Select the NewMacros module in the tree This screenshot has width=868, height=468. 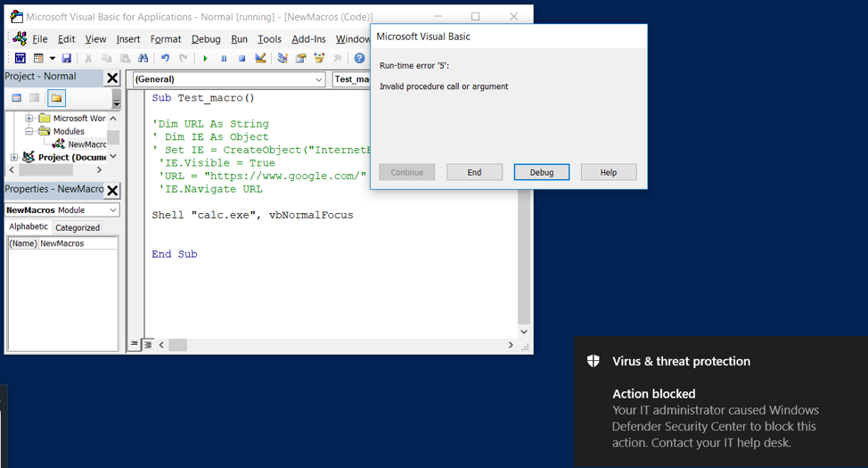[86, 144]
